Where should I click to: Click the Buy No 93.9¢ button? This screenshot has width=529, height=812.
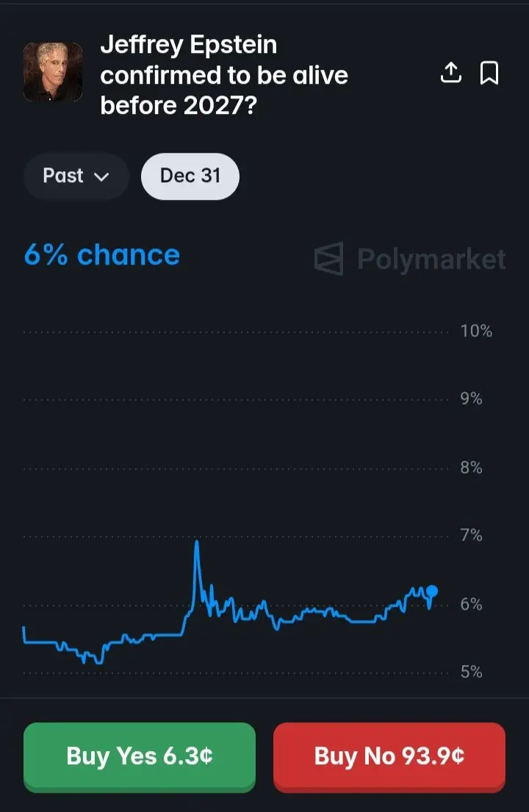tap(389, 757)
